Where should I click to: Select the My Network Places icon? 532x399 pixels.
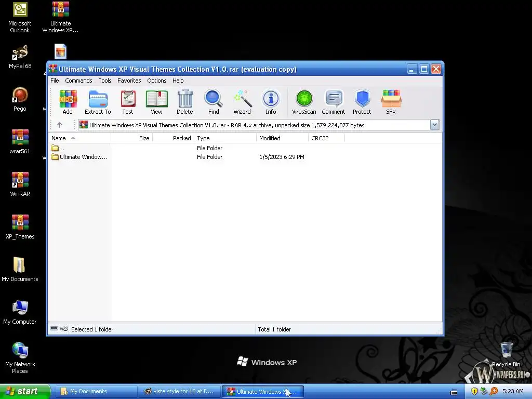20,358
